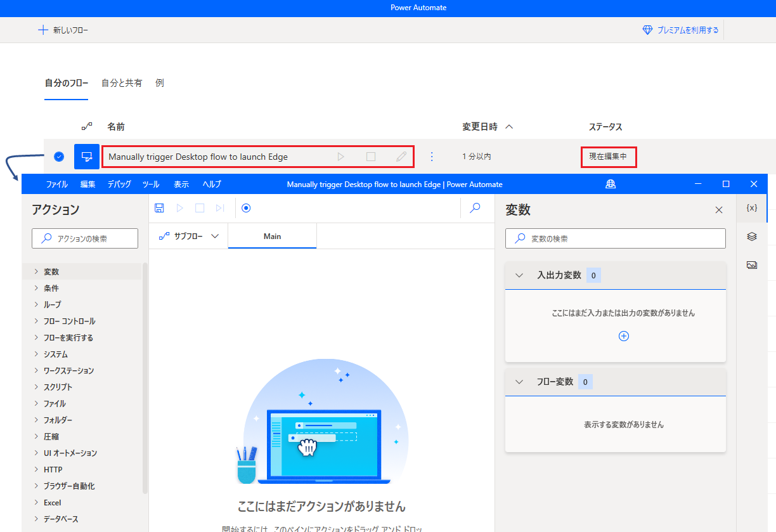This screenshot has height=532, width=776.
Task: Click the ステータス column header
Action: click(605, 127)
